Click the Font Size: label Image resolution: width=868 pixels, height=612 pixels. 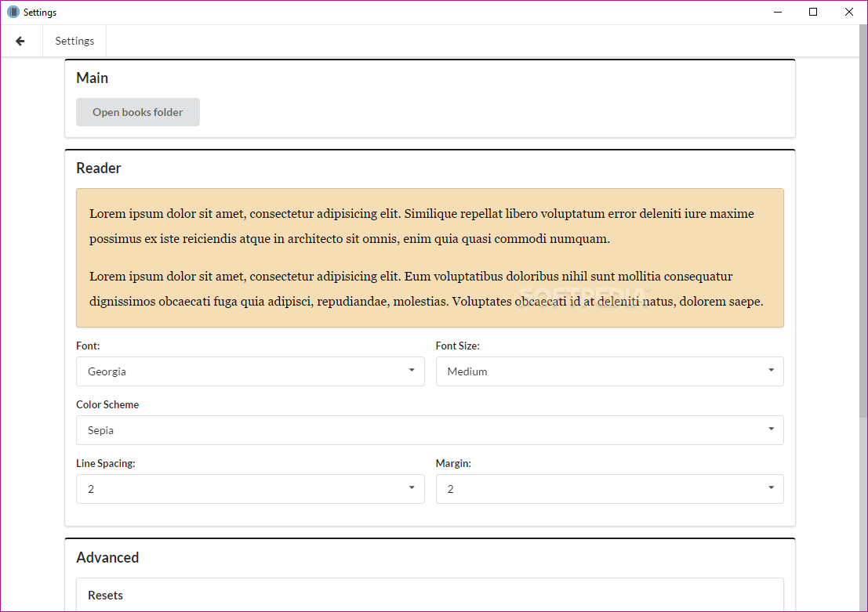point(457,346)
